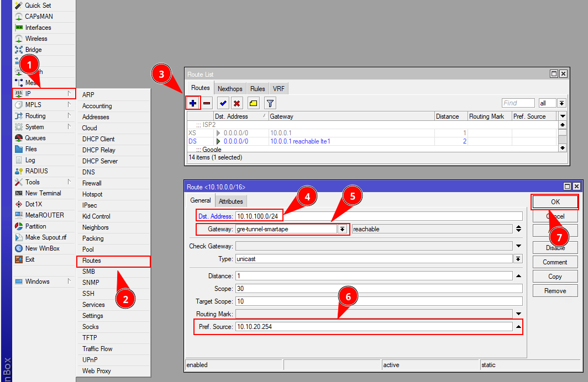Open New Terminal in the sidebar
The height and width of the screenshot is (382, 588).
pos(43,193)
